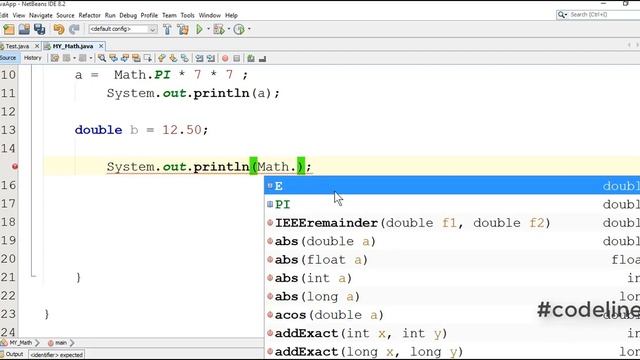Click the Open Project icon
The height and width of the screenshot is (360, 640).
24,29
